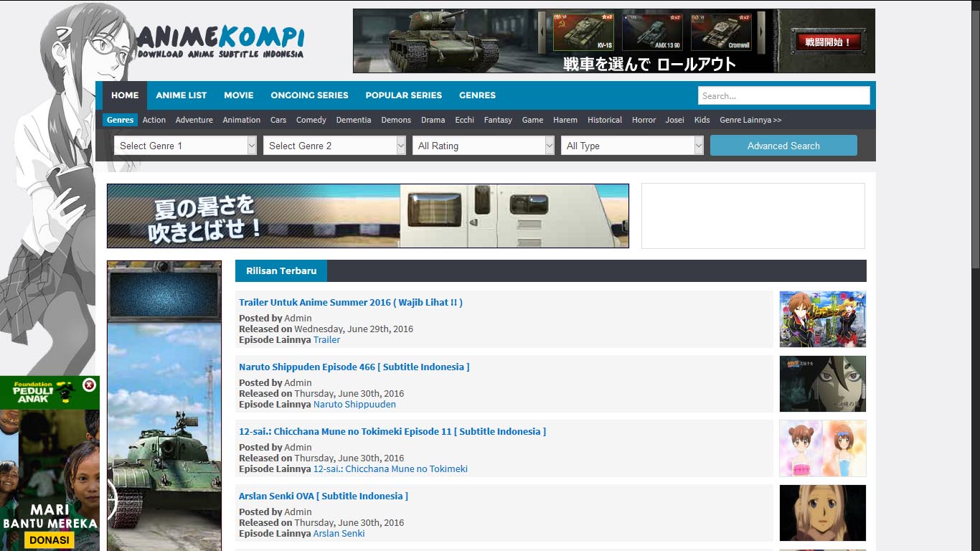Open 12-sai Chicchana Mune Episode 11 post
The width and height of the screenshot is (980, 551).
click(x=392, y=431)
